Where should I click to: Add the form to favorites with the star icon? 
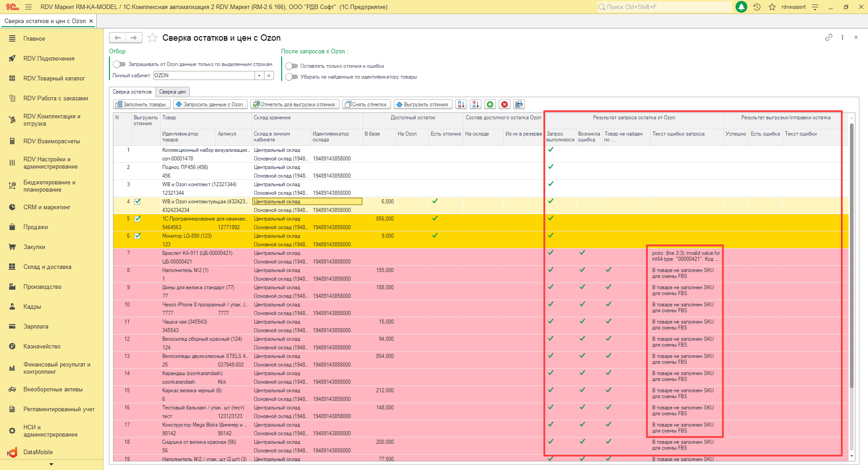click(x=153, y=38)
